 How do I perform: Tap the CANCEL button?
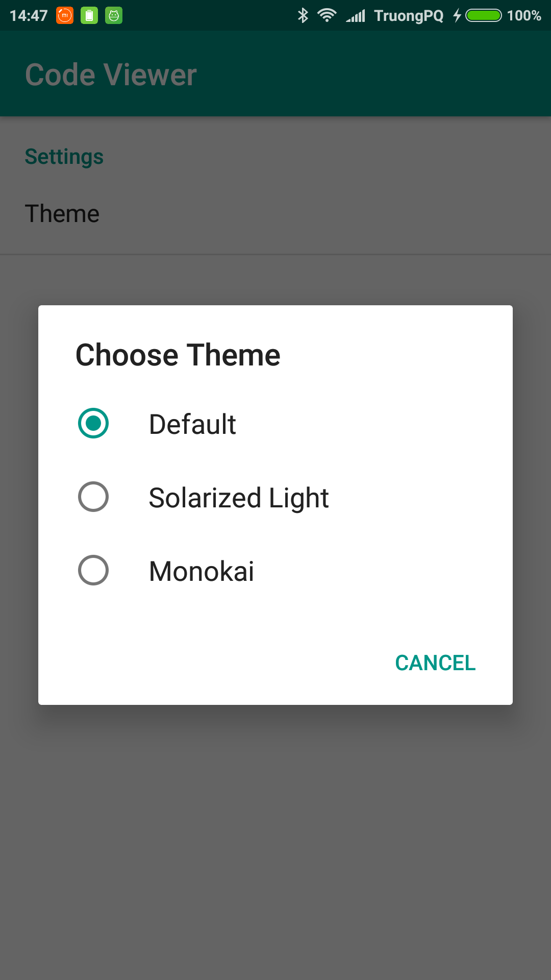click(x=435, y=663)
